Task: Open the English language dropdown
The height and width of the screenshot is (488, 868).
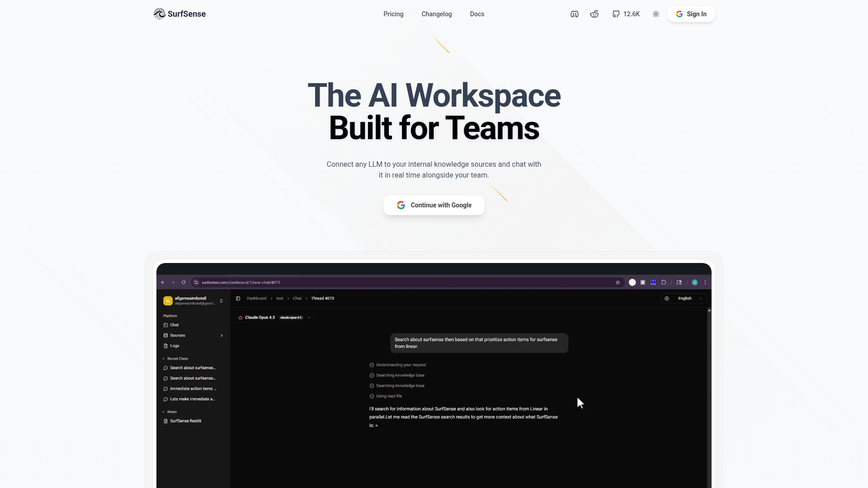Action: coord(684,298)
